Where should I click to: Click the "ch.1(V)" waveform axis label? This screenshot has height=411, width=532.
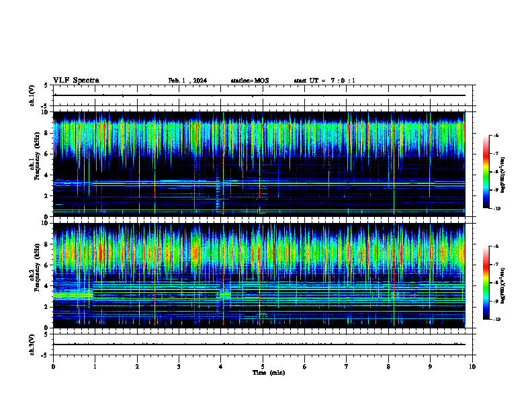pyautogui.click(x=32, y=95)
